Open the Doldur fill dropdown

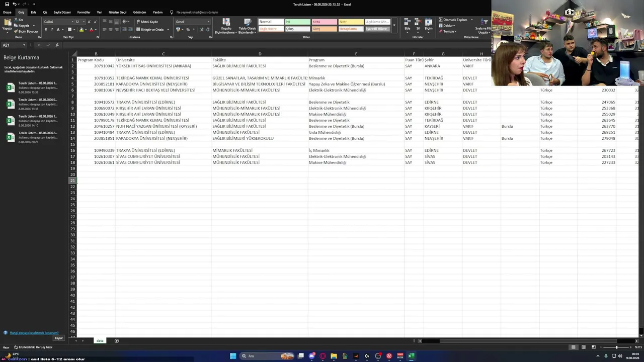447,26
